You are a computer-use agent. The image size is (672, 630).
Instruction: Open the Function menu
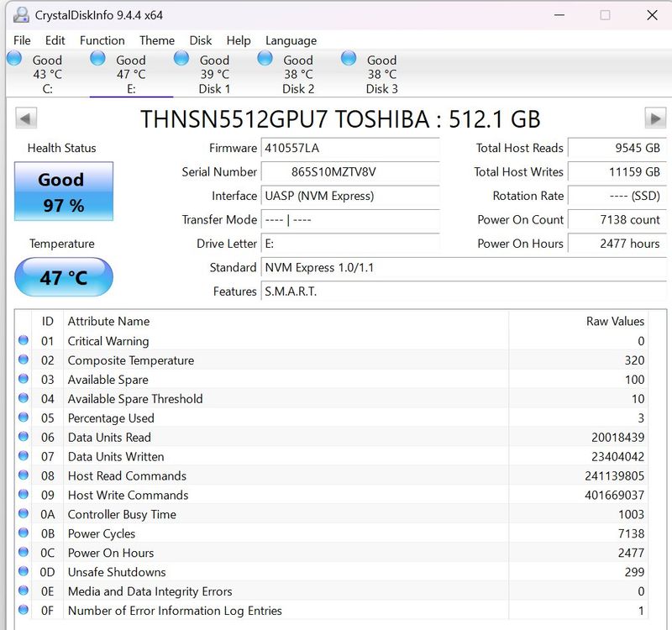coord(102,40)
